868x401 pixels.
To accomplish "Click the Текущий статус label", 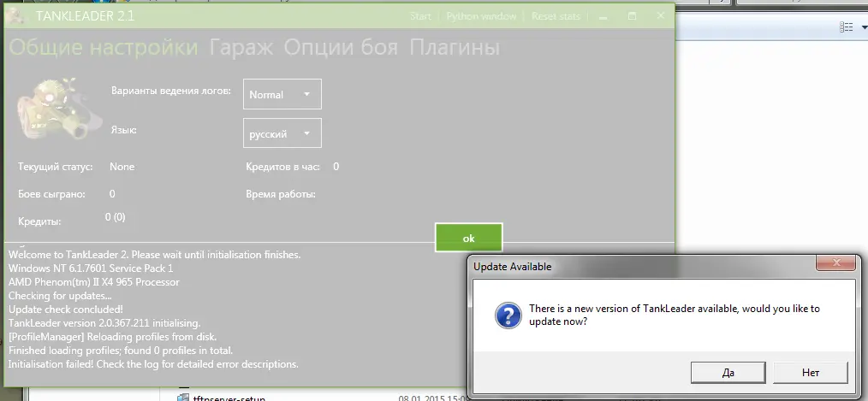I will 56,167.
